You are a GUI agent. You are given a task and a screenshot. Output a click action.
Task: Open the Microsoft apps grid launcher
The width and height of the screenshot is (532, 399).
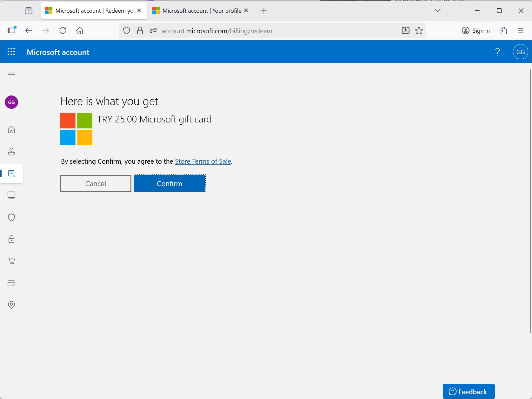(11, 52)
